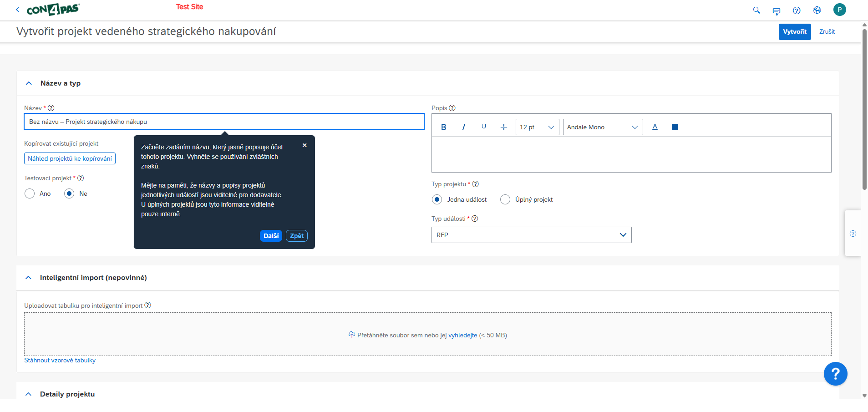Image resolution: width=868 pixels, height=412 pixels.
Task: Collapse the Detaily projektu section
Action: [x=28, y=394]
